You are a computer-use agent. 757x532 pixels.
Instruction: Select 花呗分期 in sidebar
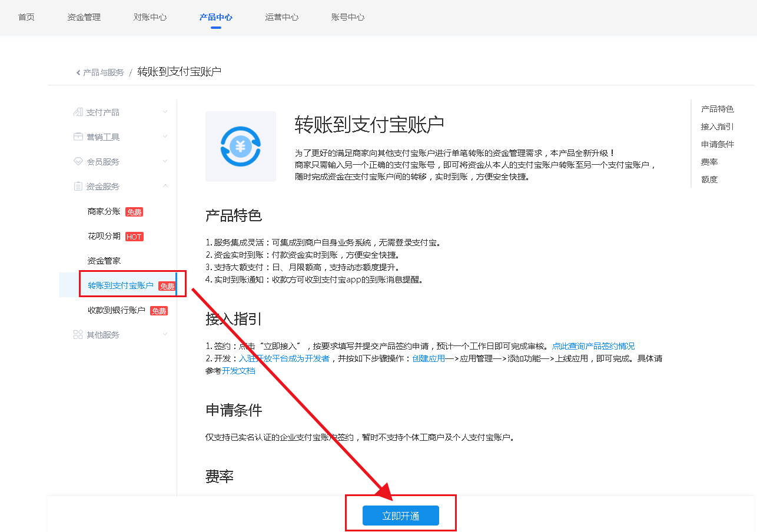[104, 236]
